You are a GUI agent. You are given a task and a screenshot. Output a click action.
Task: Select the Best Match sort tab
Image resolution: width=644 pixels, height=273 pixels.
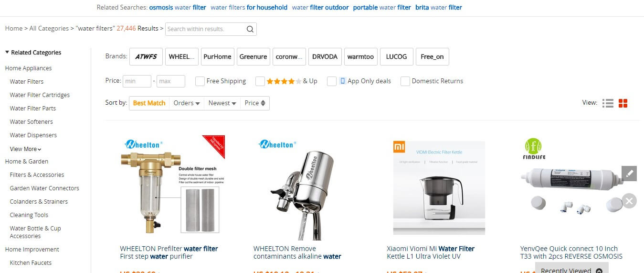tap(149, 103)
